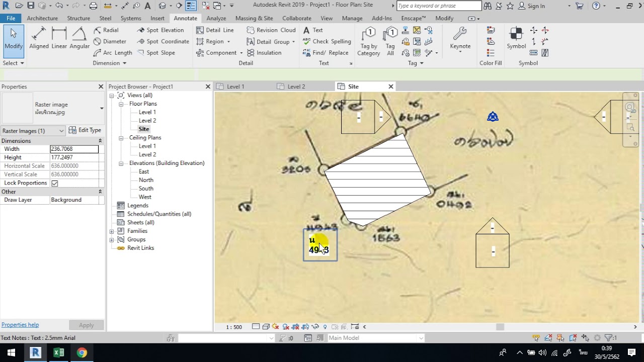This screenshot has height=362, width=644.
Task: Switch to the Architecture ribbon tab
Action: (42, 18)
